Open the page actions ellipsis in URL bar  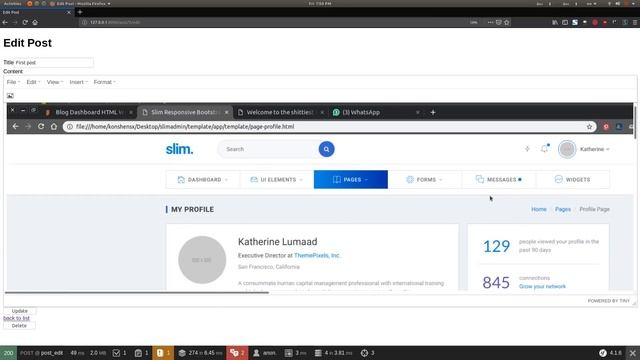pyautogui.click(x=490, y=22)
